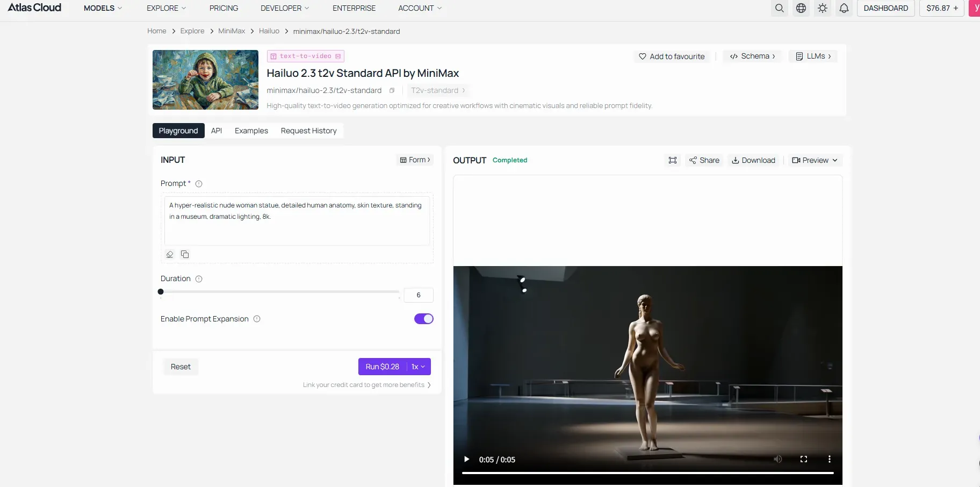Open the language globe icon
This screenshot has height=487, width=980.
click(x=801, y=8)
